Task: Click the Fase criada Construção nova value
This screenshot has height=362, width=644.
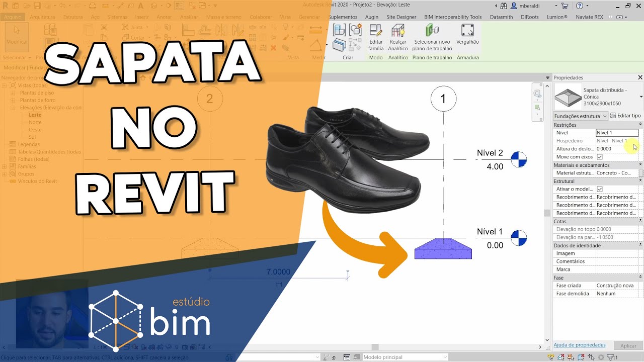Action: (617, 286)
